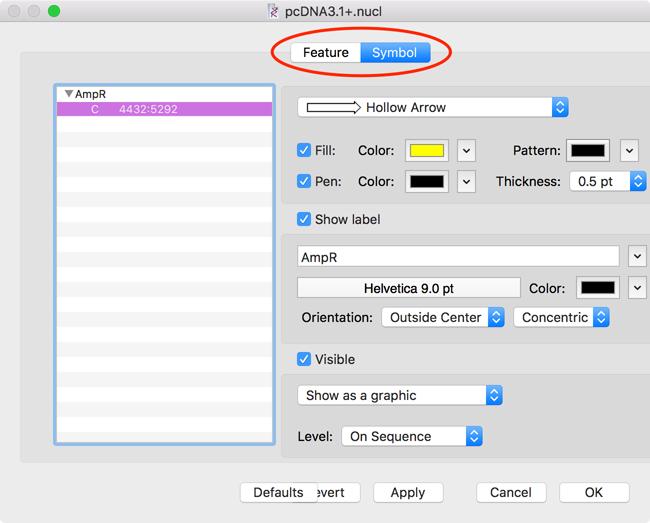
Task: Select the 4432:5292 feature row
Action: [165, 109]
